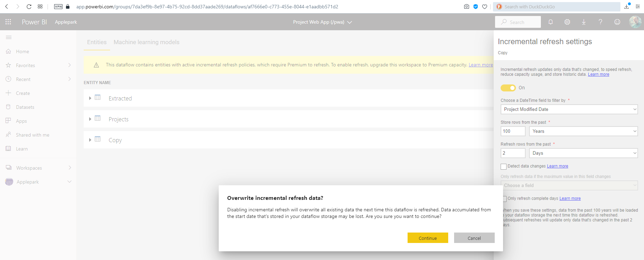Expand the Workspaces flyout in sidebar
Screen dimensions: 644x260
click(x=70, y=168)
